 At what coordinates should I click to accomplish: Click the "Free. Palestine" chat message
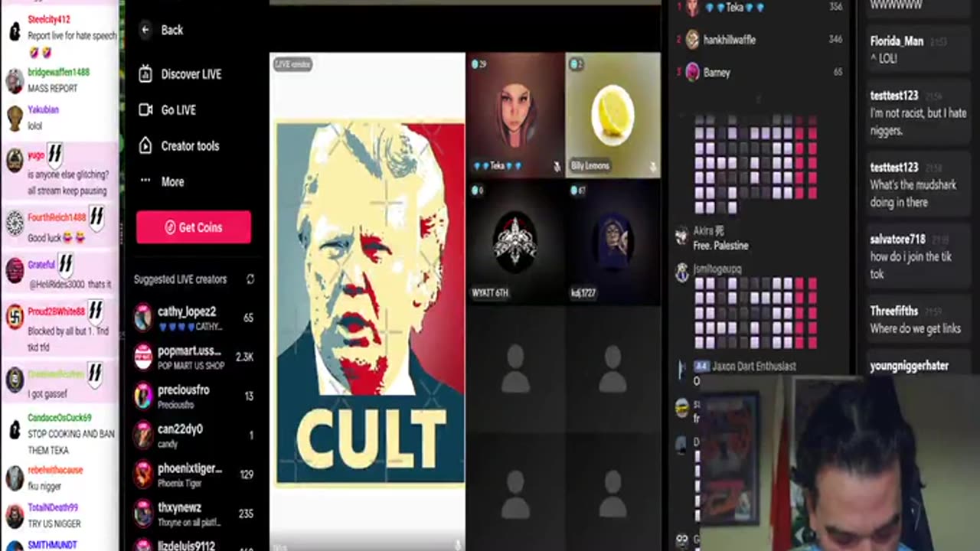[721, 246]
